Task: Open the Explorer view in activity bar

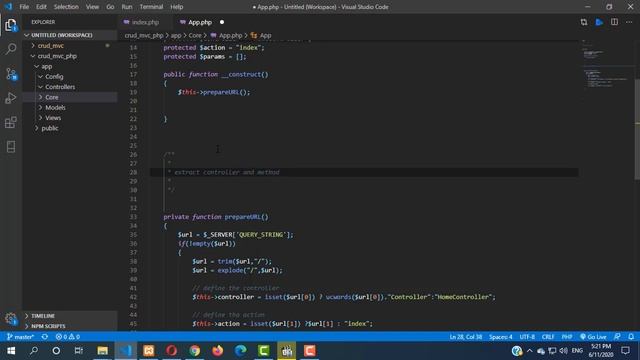Action: click(11, 25)
